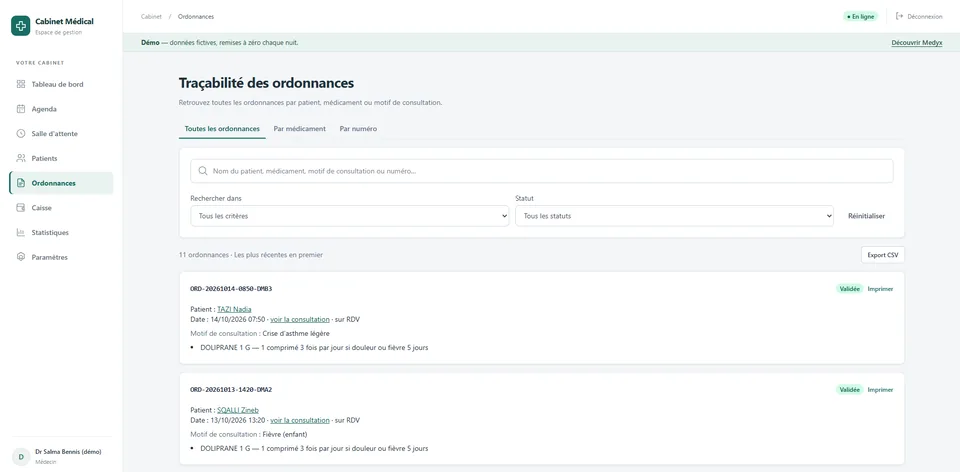The width and height of the screenshot is (960, 472).
Task: Click the Tableau de bord grid icon
Action: pyautogui.click(x=21, y=84)
